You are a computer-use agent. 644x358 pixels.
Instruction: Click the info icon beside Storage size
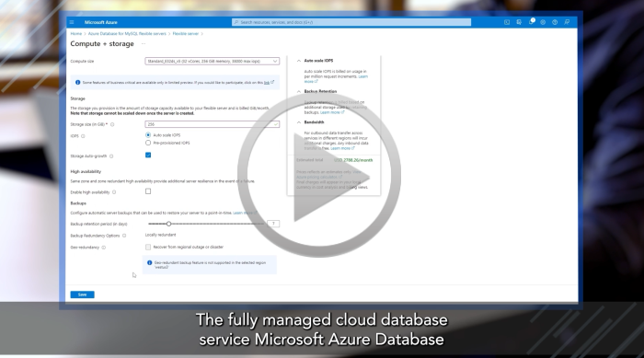pyautogui.click(x=112, y=124)
